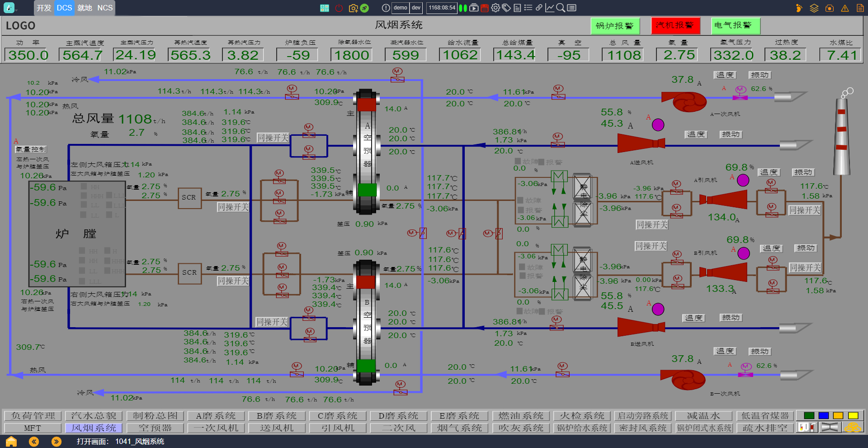Click the app logo icon at top left

coord(9,8)
